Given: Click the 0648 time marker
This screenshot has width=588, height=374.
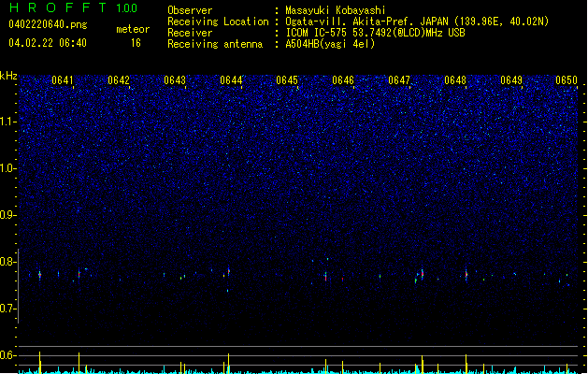Looking at the screenshot, I should [455, 80].
